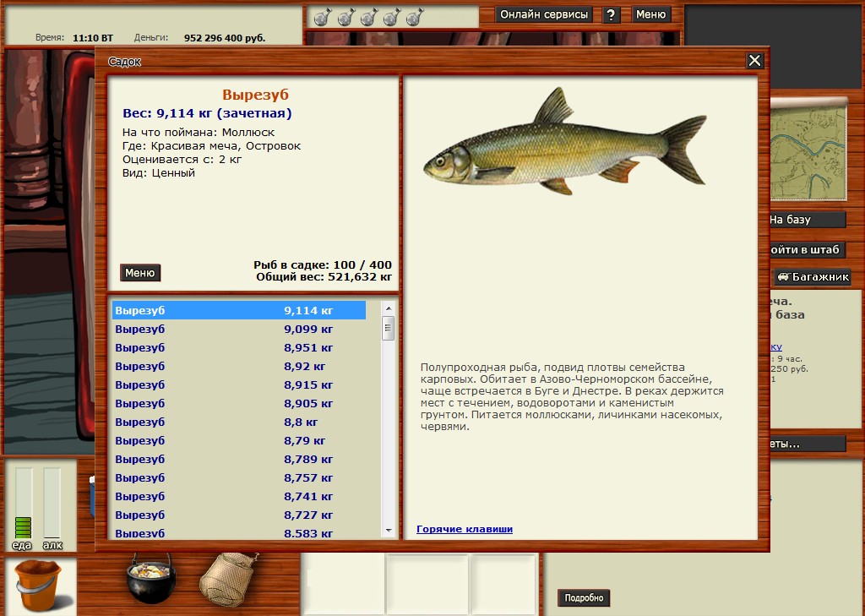
Task: Select Вырезуб 8,951 кг row
Action: tap(239, 348)
